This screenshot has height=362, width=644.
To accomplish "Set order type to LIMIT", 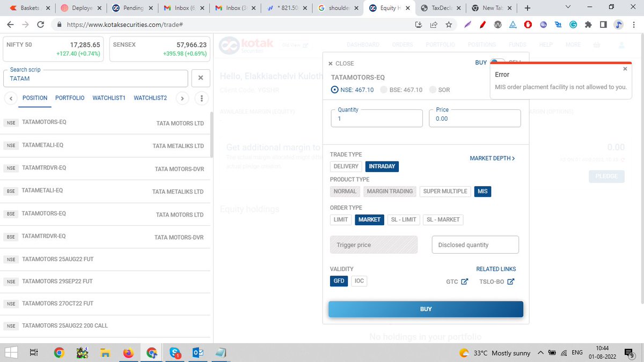I will (x=341, y=219).
